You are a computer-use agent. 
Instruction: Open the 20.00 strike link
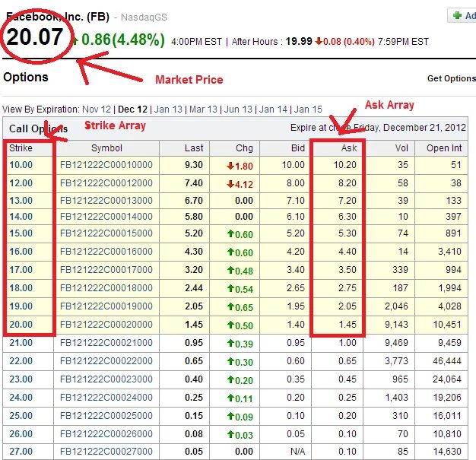point(21,324)
